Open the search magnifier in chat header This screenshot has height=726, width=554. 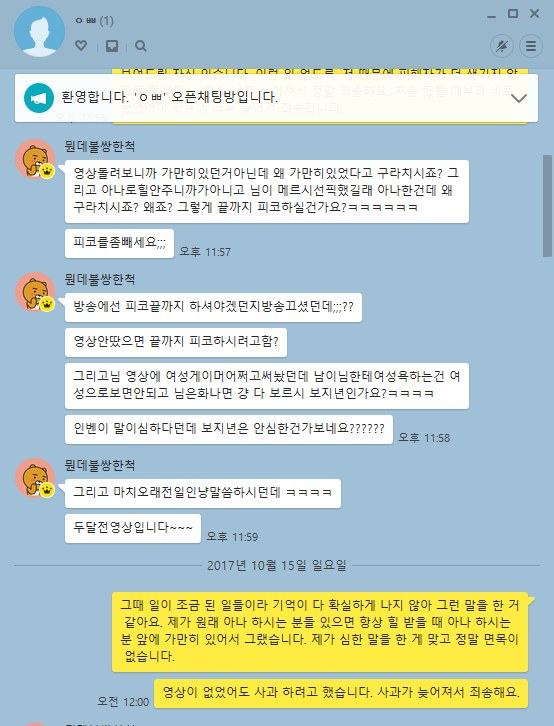coord(141,46)
